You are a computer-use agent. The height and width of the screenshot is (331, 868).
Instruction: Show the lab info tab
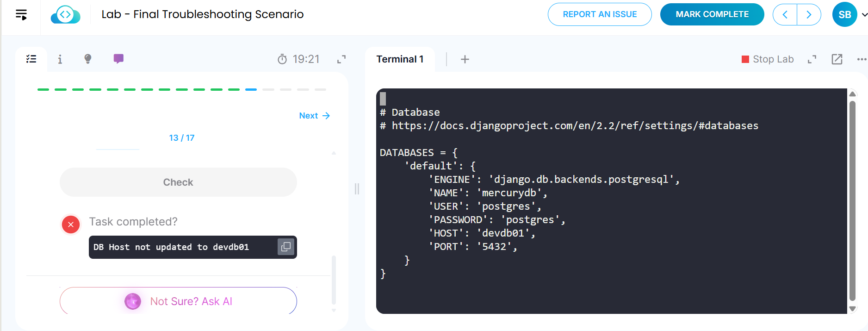pyautogui.click(x=60, y=59)
